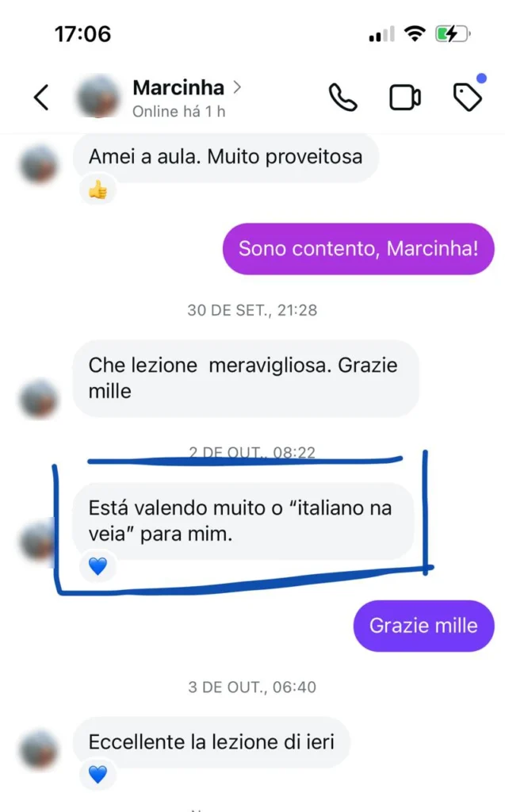Start a voice call with Marcinha
The height and width of the screenshot is (812, 505).
343,98
